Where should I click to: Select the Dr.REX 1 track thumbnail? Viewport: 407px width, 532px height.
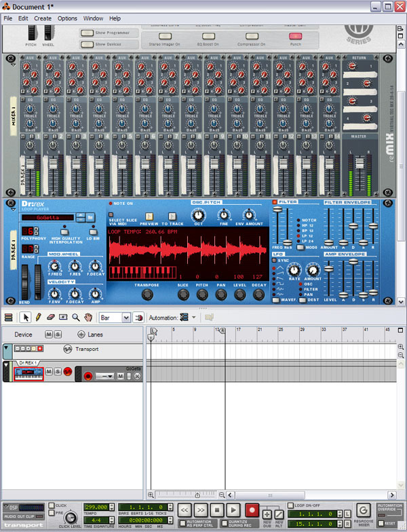28,373
